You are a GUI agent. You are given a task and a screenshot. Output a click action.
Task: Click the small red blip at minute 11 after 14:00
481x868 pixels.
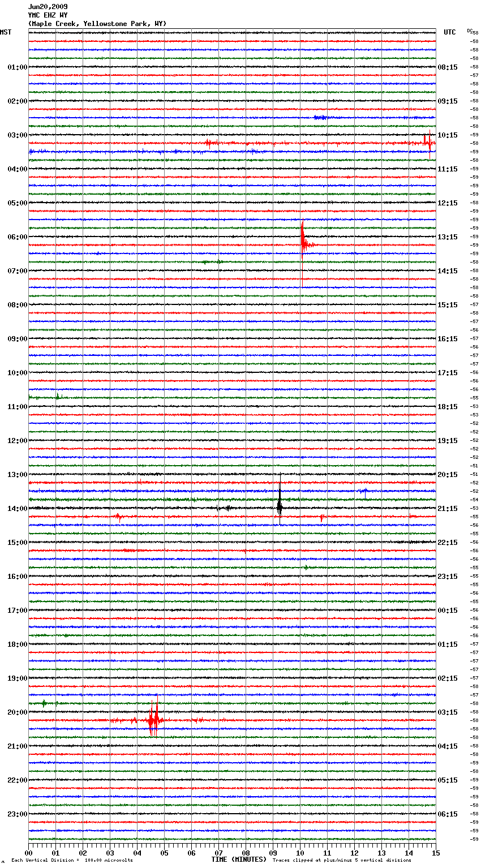pos(321,517)
